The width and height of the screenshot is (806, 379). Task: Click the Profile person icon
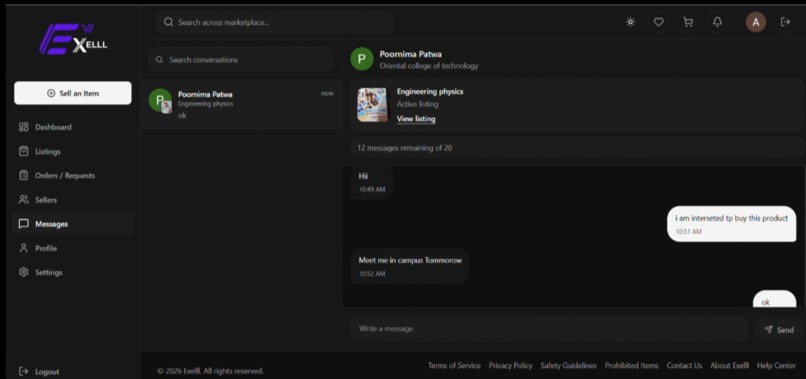click(x=24, y=248)
